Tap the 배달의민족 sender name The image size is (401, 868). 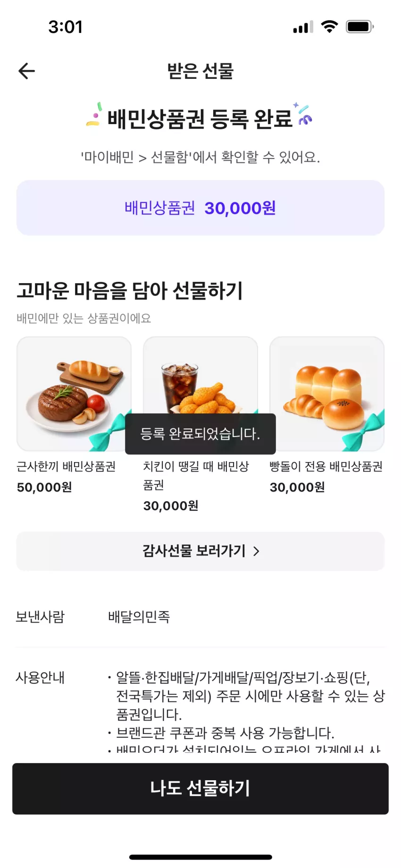[139, 617]
